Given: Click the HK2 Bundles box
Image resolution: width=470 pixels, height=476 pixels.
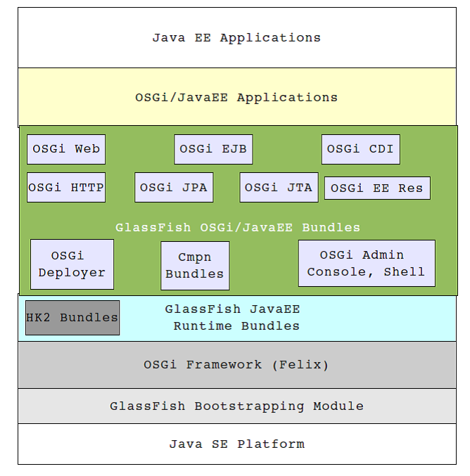Looking at the screenshot, I should (x=72, y=318).
